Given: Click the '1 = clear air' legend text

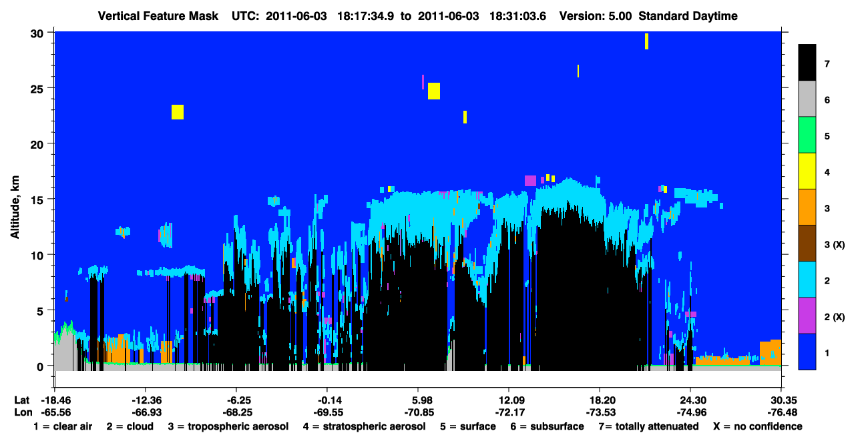Looking at the screenshot, I should [63, 426].
